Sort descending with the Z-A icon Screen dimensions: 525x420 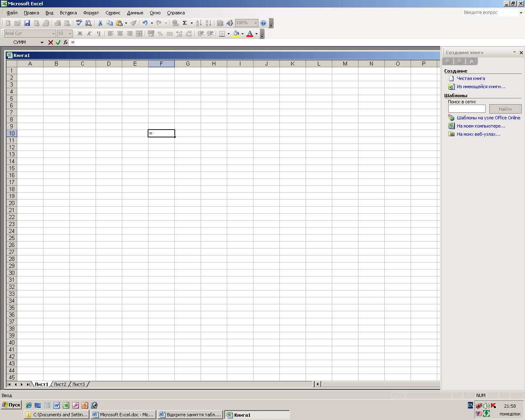208,23
